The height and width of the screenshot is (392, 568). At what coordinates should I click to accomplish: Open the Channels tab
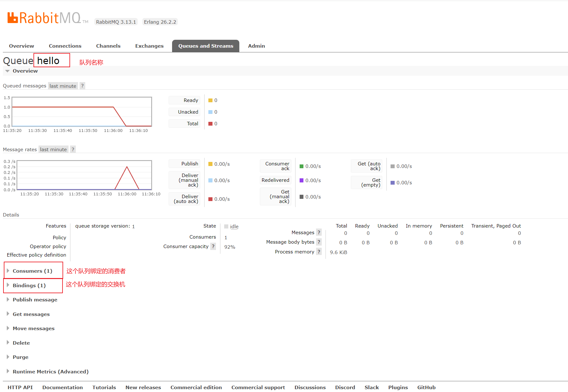pos(108,46)
